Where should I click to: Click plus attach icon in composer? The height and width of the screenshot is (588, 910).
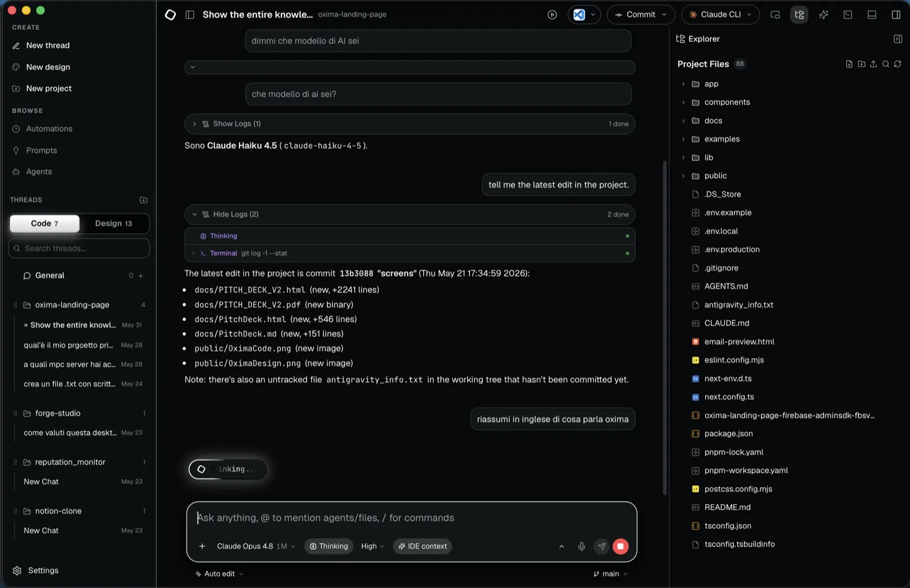point(202,546)
